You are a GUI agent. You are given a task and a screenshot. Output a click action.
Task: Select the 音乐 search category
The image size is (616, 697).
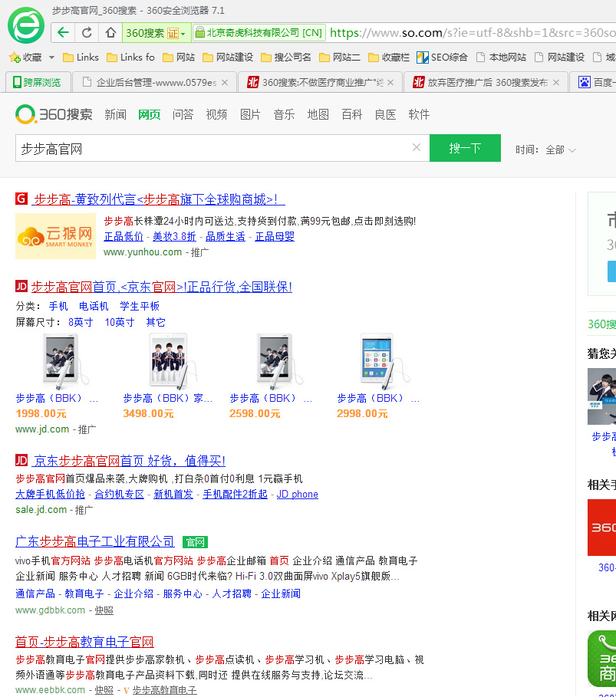284,115
